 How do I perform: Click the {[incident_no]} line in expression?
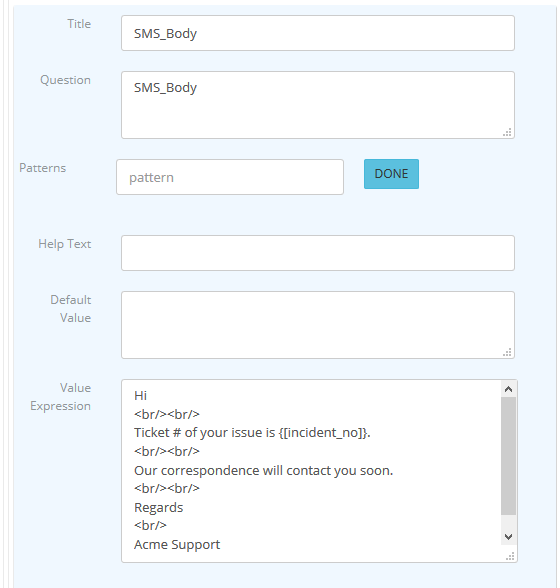click(x=252, y=433)
